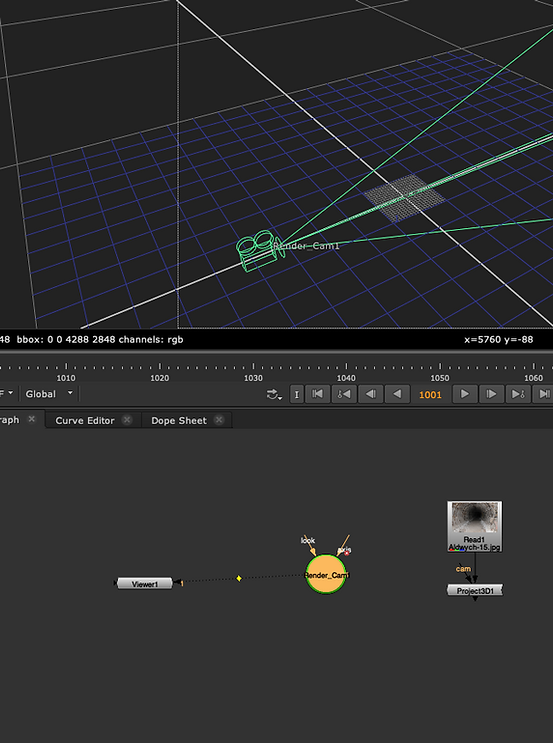Image resolution: width=553 pixels, height=743 pixels.
Task: Play the timeline forwards
Action: (465, 394)
